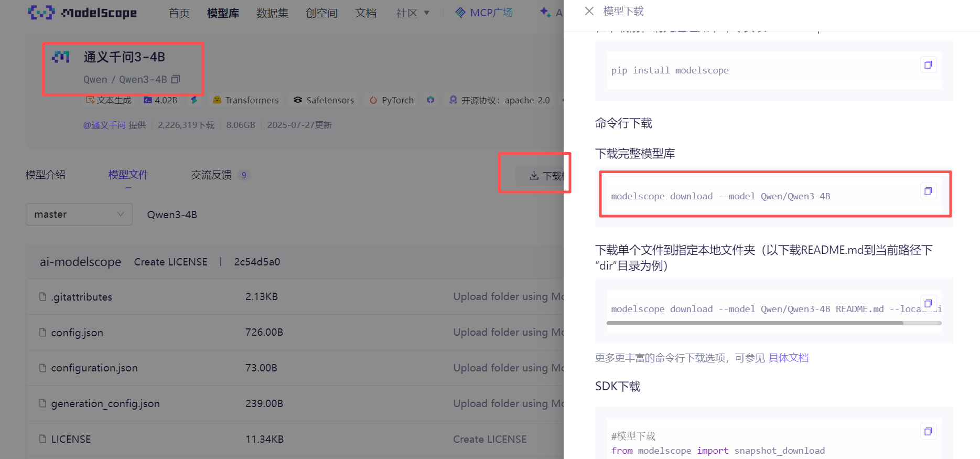The width and height of the screenshot is (980, 459).
Task: Click the 文本生成 task tag
Action: click(x=109, y=100)
